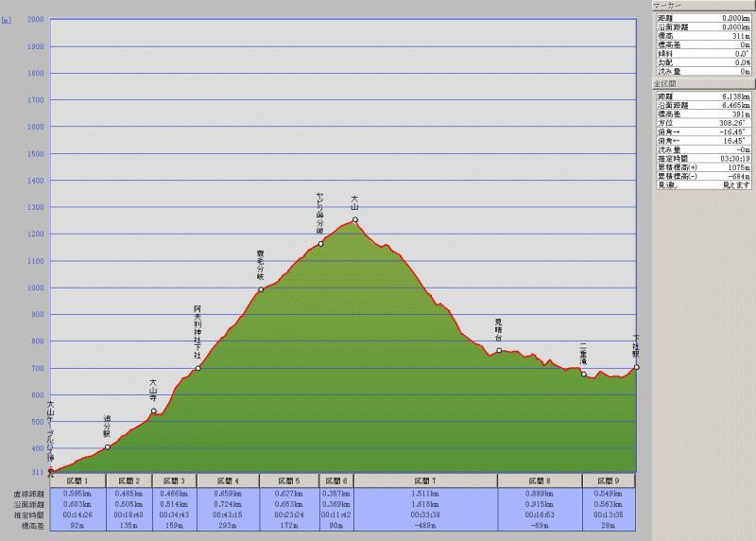Image resolution: width=756 pixels, height=541 pixels.
Task: Select the 阿夫利神社下社 waypoint marker
Action: (198, 368)
